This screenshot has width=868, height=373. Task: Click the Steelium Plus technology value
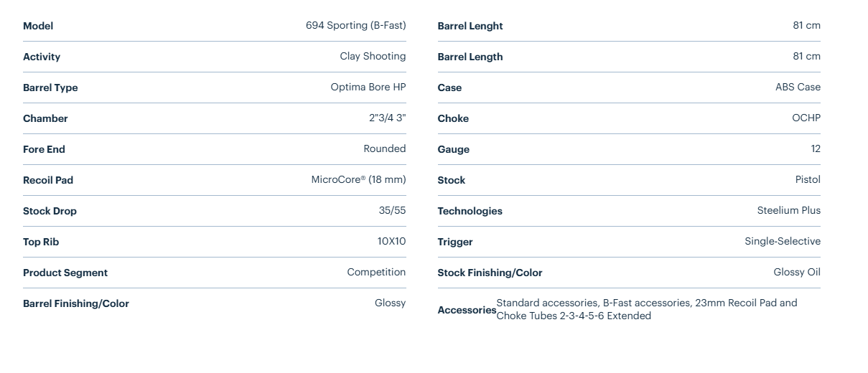pyautogui.click(x=788, y=210)
